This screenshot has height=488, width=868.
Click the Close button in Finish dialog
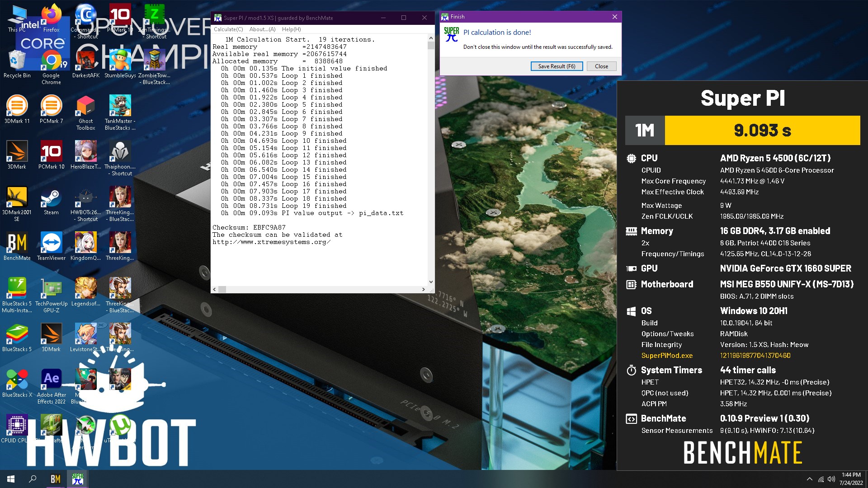pos(601,66)
